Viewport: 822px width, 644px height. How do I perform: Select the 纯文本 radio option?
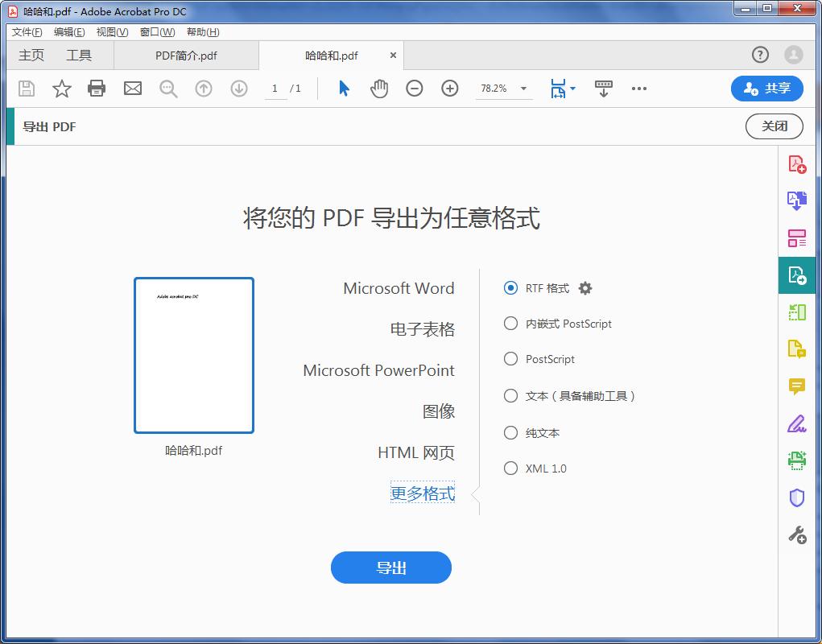pyautogui.click(x=510, y=432)
